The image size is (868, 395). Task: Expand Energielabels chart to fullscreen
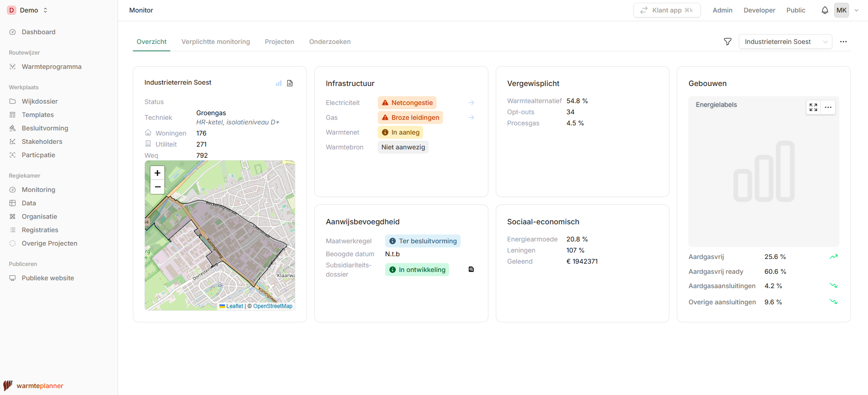click(813, 107)
